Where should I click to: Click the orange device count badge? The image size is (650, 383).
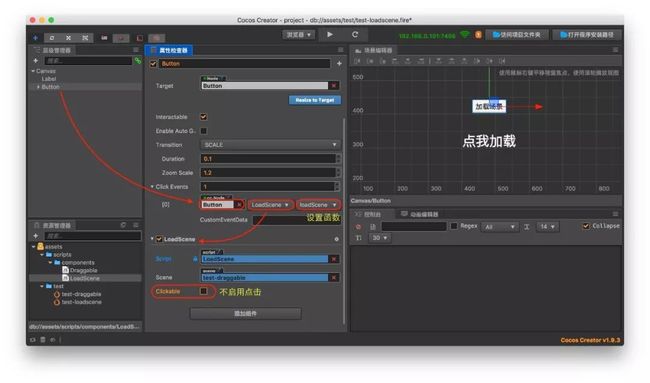pos(478,35)
